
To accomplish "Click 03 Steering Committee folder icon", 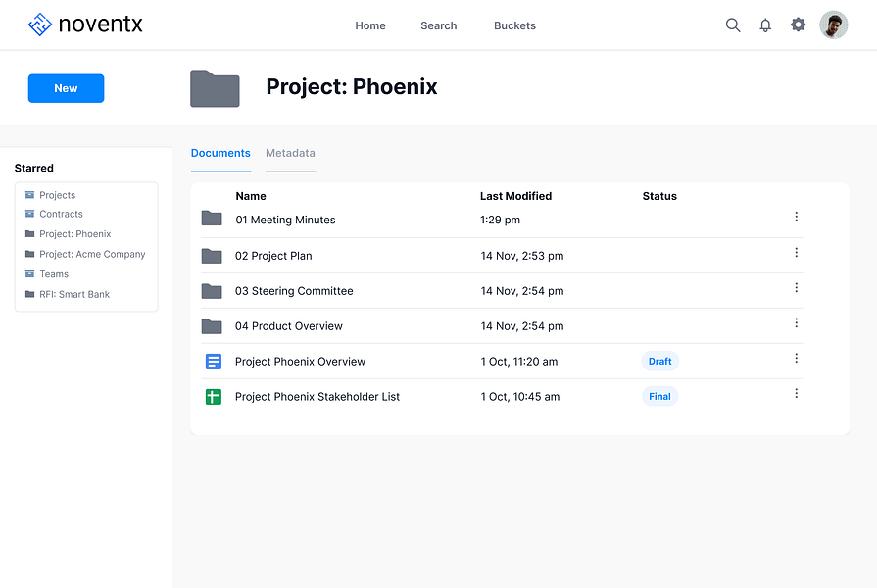I will pos(212,291).
